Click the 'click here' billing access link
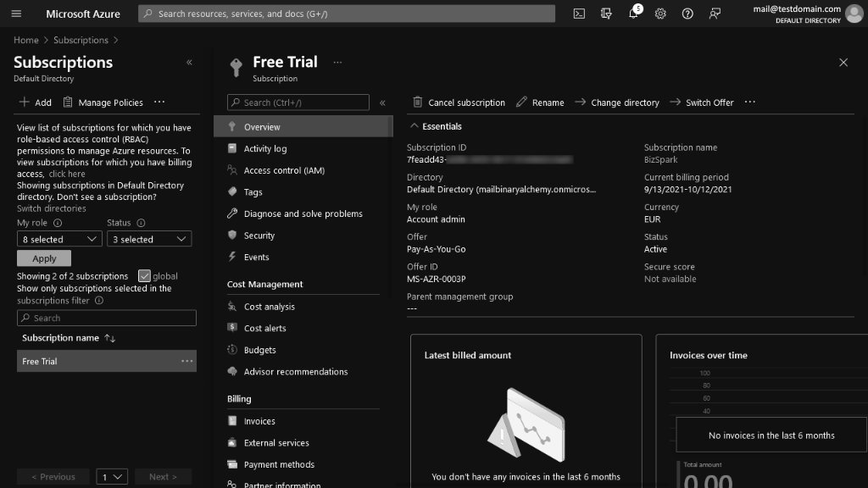This screenshot has height=488, width=868. pos(67,174)
